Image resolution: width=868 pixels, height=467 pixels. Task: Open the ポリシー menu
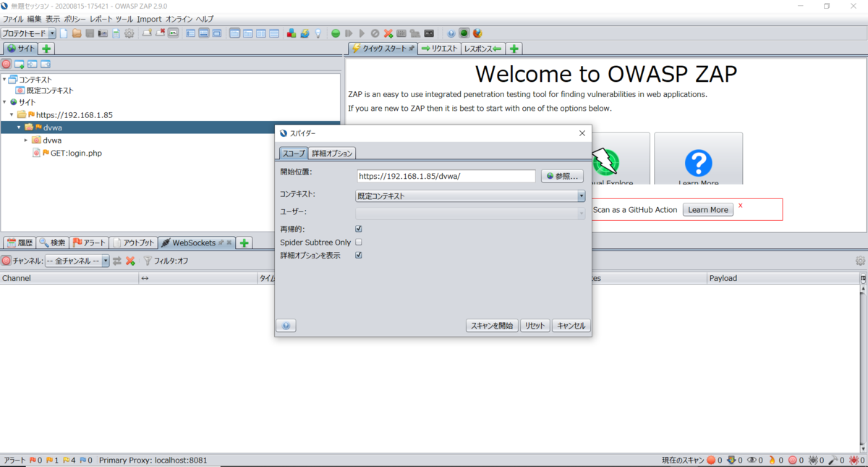(75, 18)
